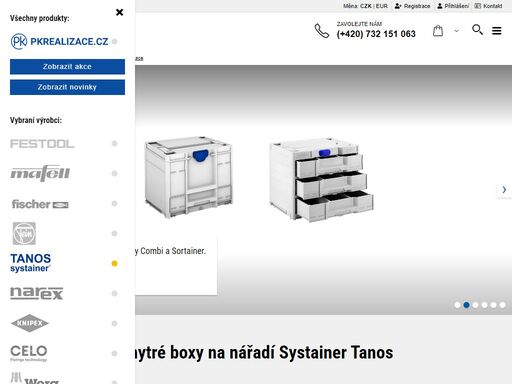This screenshot has height=384, width=512.
Task: Open the round Fein manufacturer logo
Action: 24,233
